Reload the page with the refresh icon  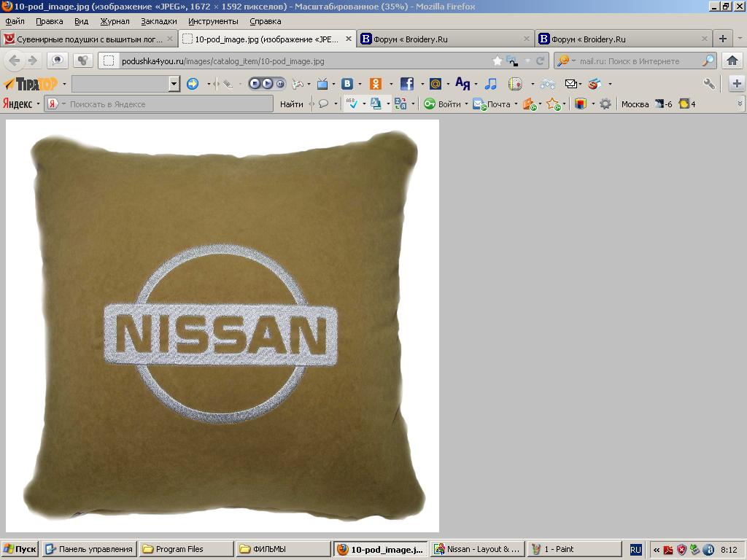tap(540, 61)
